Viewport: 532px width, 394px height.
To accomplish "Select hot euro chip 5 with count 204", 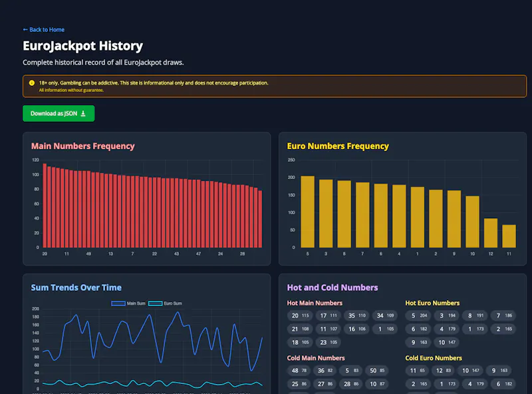I will click(x=418, y=315).
